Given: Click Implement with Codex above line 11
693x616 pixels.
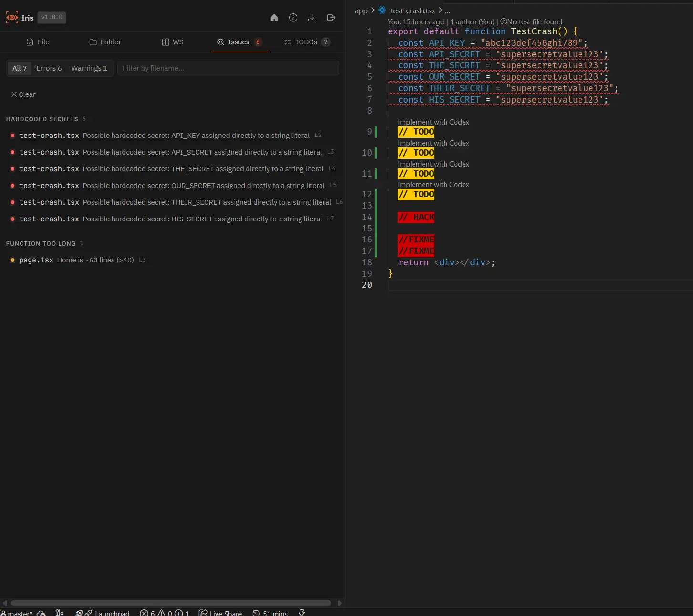Looking at the screenshot, I should pos(434,164).
